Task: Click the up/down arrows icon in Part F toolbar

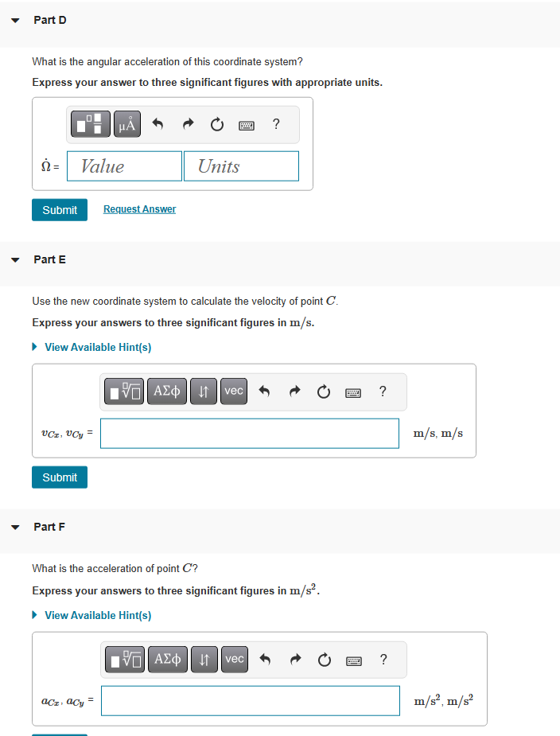Action: [204, 659]
